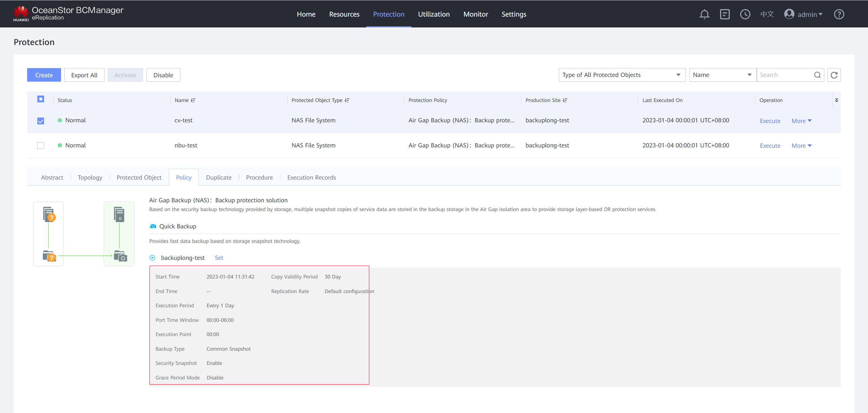
Task: Click the search magnifier icon
Action: (817, 75)
